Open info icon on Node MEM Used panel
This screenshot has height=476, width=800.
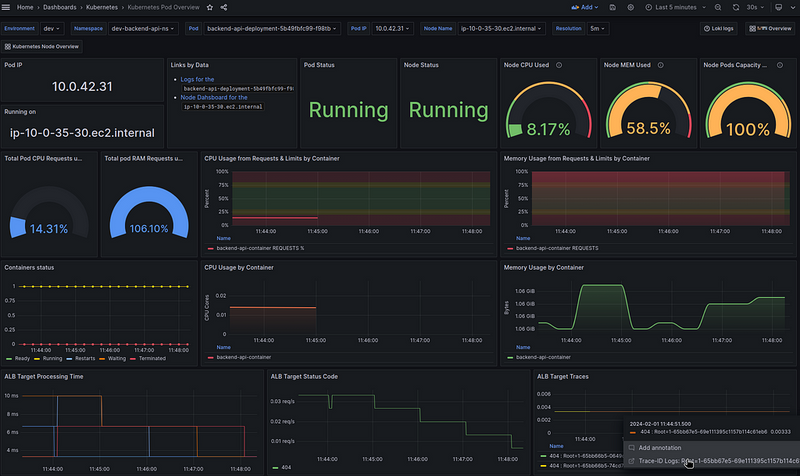tap(660, 65)
